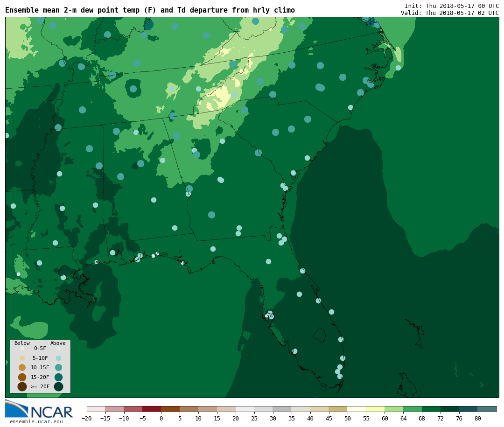Click the '5-10F' legend label
Viewport: 504px width, 427px height.
(40, 358)
